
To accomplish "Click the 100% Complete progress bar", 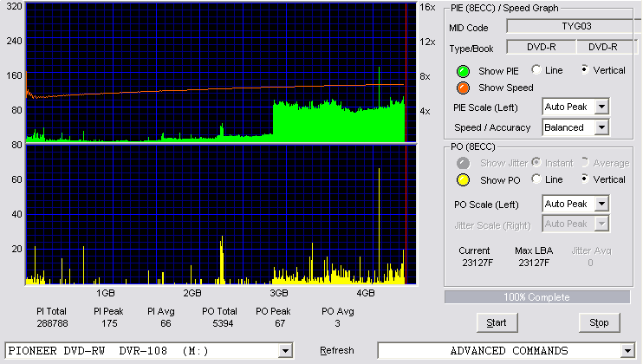I will tap(537, 297).
